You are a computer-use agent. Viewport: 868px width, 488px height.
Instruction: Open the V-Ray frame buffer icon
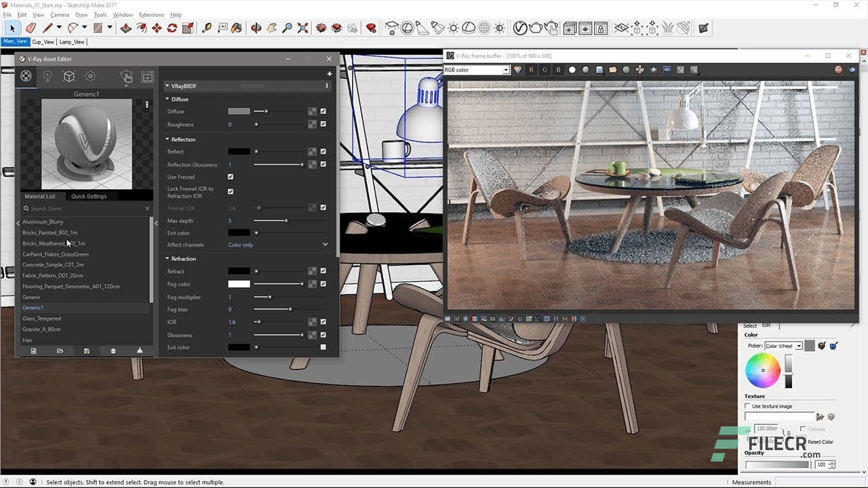point(148,76)
